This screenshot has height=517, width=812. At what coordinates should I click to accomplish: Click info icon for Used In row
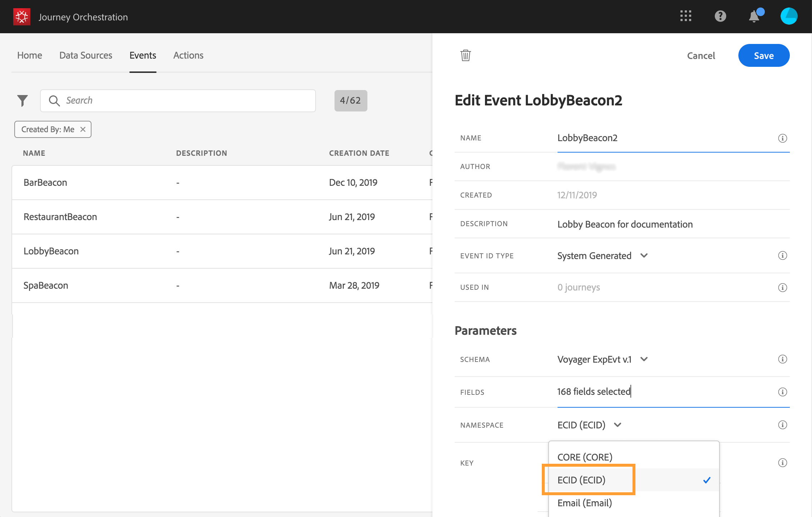pos(782,288)
